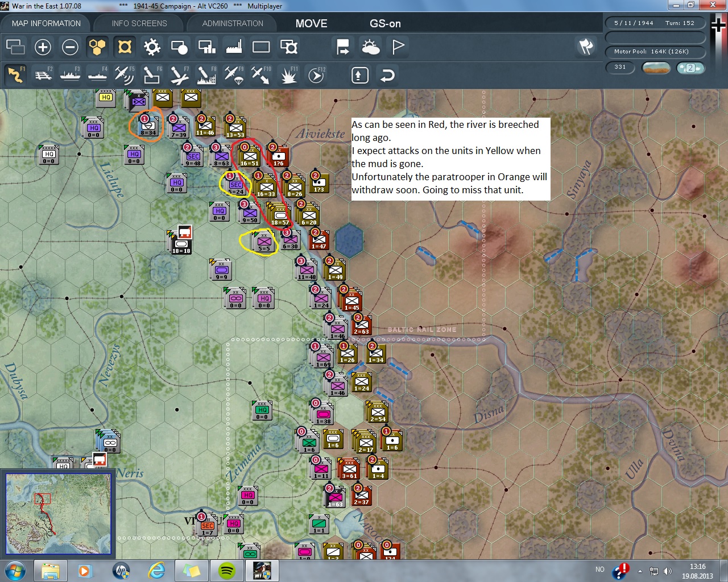Click the minimap overview thumbnail
The height and width of the screenshot is (582, 728).
coord(58,514)
